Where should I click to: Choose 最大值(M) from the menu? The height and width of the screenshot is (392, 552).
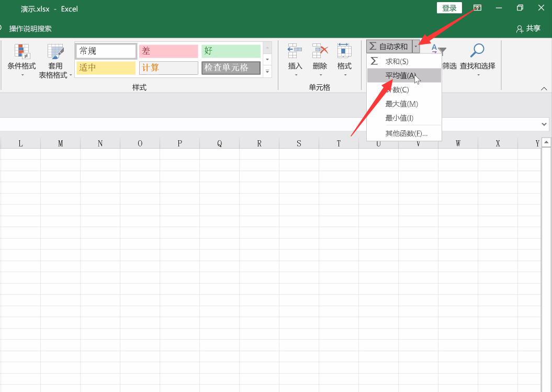404,104
